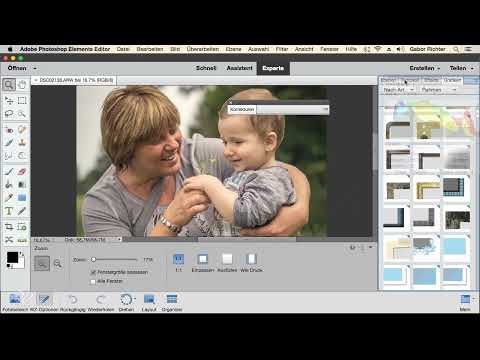Select the Straighten tool
The image size is (480, 360).
[x=22, y=240]
